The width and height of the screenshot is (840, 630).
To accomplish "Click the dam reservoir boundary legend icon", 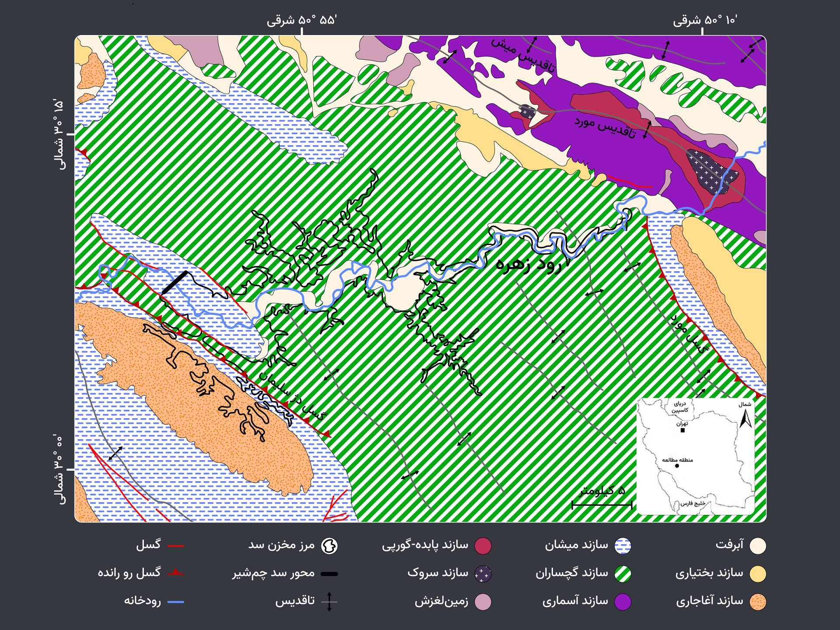I will (x=329, y=546).
